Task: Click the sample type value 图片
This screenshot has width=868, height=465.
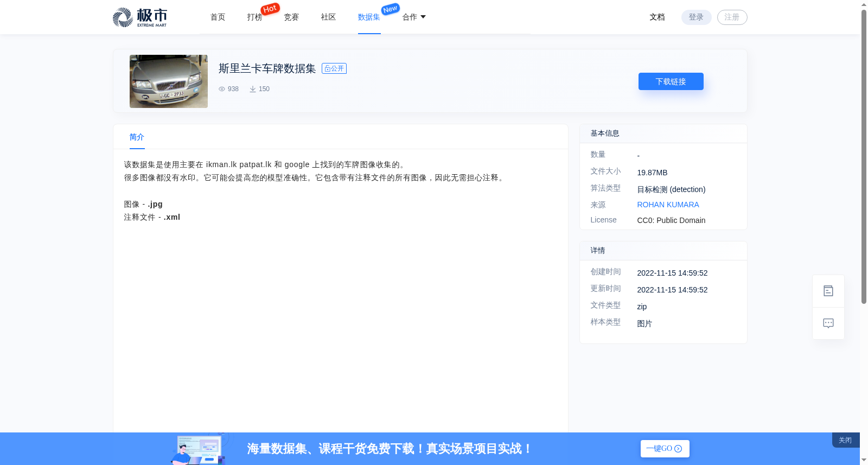Action: click(x=645, y=323)
